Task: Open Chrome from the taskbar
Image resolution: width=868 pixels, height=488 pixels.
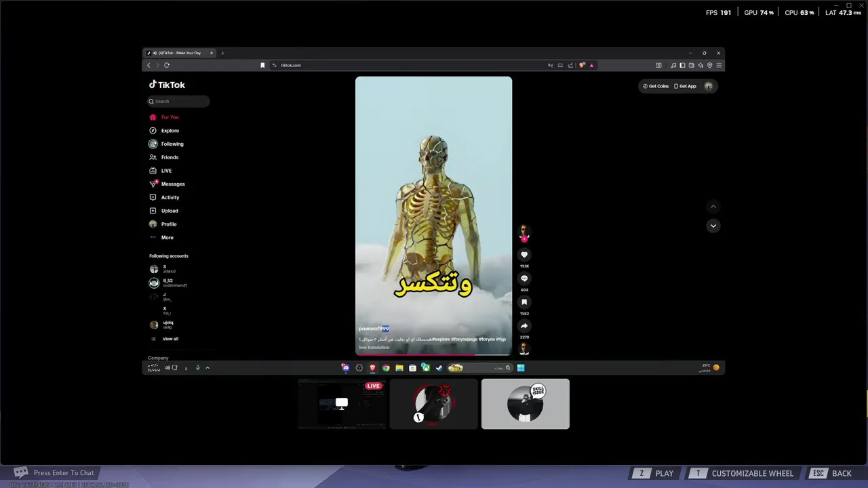Action: pos(386,368)
